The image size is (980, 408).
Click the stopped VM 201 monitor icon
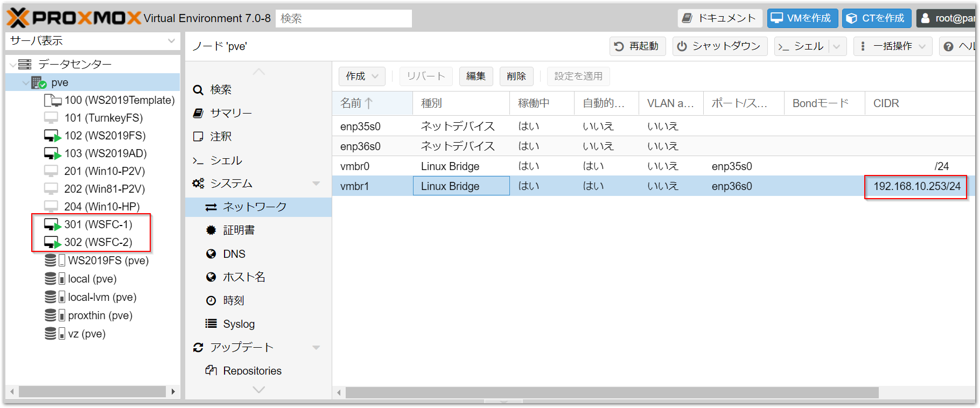[51, 171]
